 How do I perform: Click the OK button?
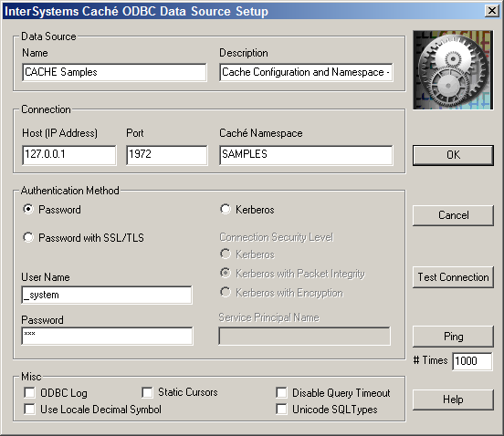pos(453,155)
